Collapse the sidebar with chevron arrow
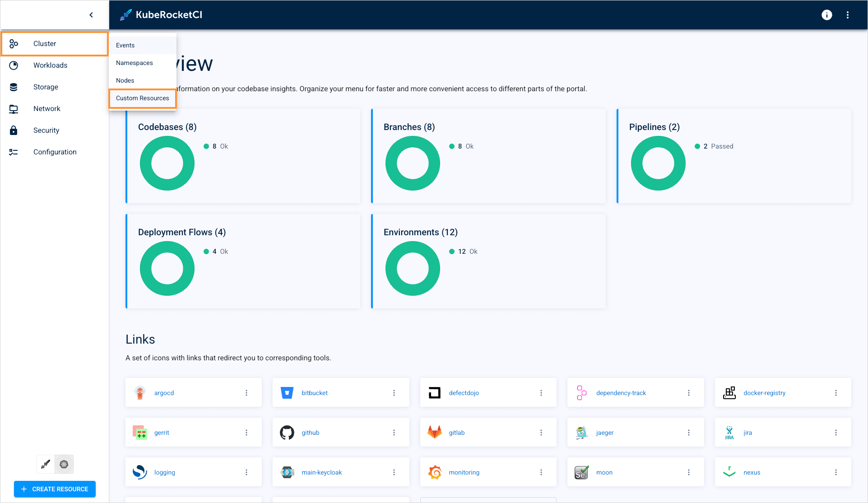The width and height of the screenshot is (868, 503). [91, 15]
